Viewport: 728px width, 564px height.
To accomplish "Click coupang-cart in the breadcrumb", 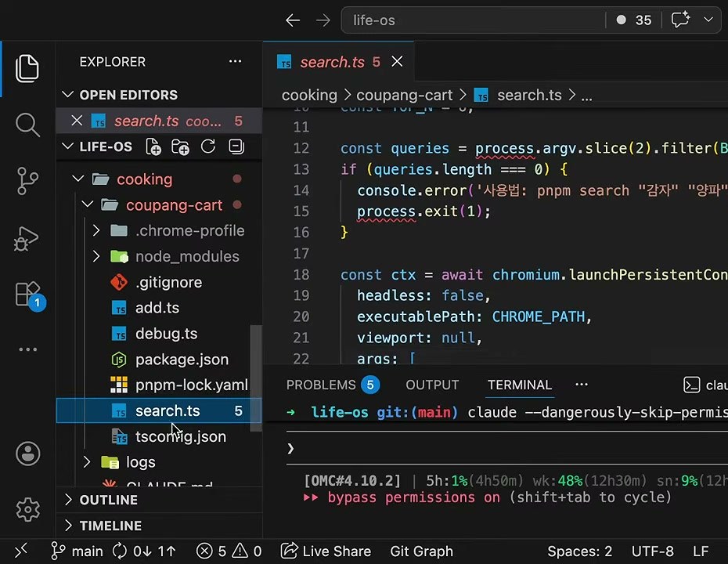I will click(x=404, y=96).
